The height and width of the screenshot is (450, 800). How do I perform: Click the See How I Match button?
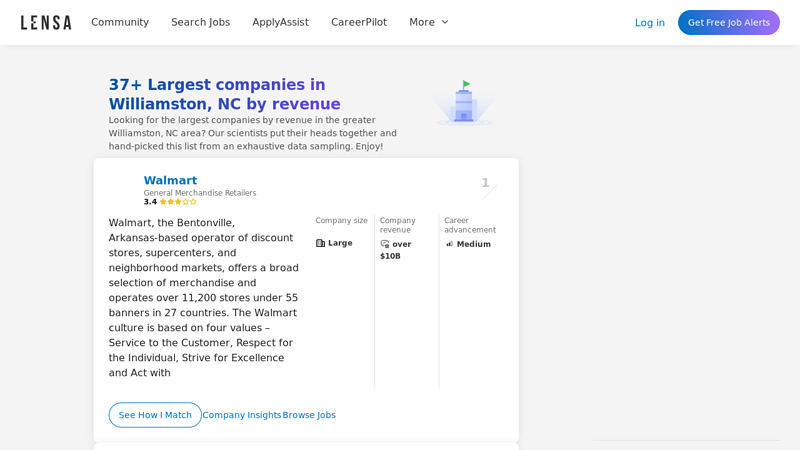pyautogui.click(x=155, y=415)
